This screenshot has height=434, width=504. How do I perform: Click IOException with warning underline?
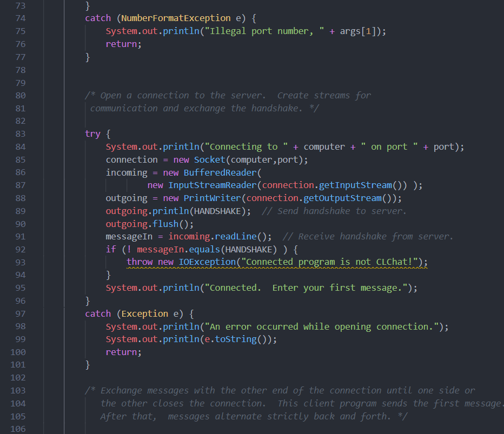207,262
